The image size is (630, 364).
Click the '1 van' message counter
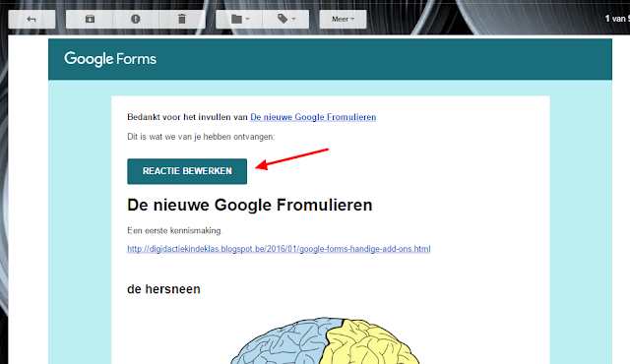(x=617, y=19)
